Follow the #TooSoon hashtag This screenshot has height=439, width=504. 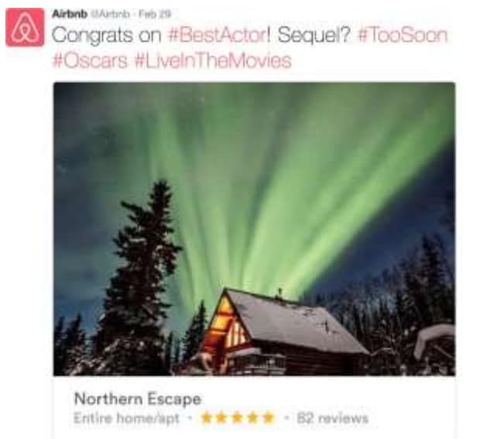pyautogui.click(x=403, y=35)
